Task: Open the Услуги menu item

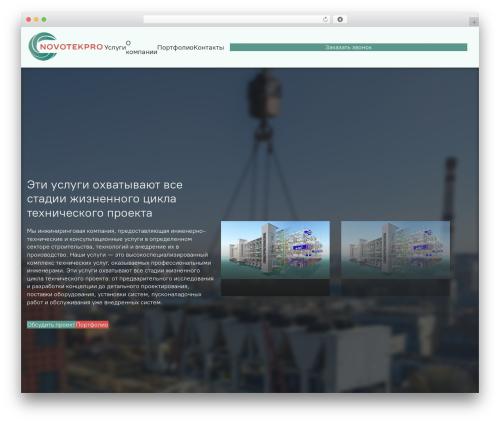Action: (115, 47)
